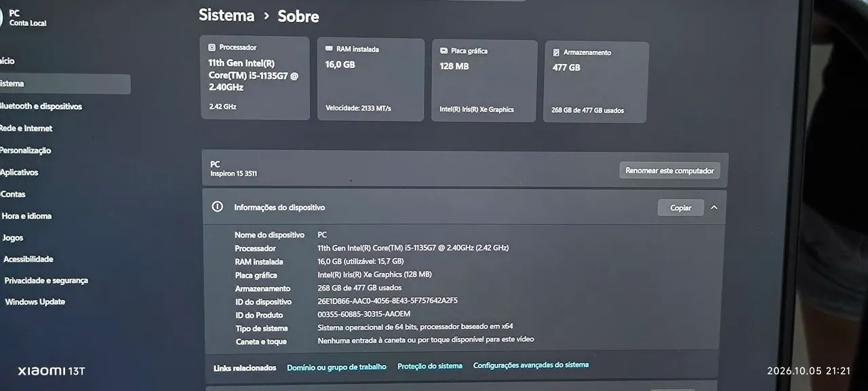The image size is (868, 391).
Task: Open Bluetooth e dispositivos settings
Action: tap(41, 107)
